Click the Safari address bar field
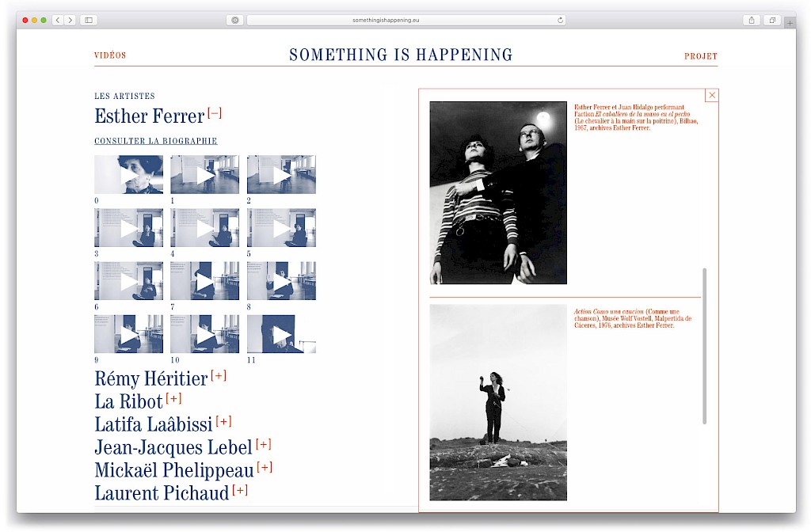Screen dimensions: 811x532 click(405, 20)
